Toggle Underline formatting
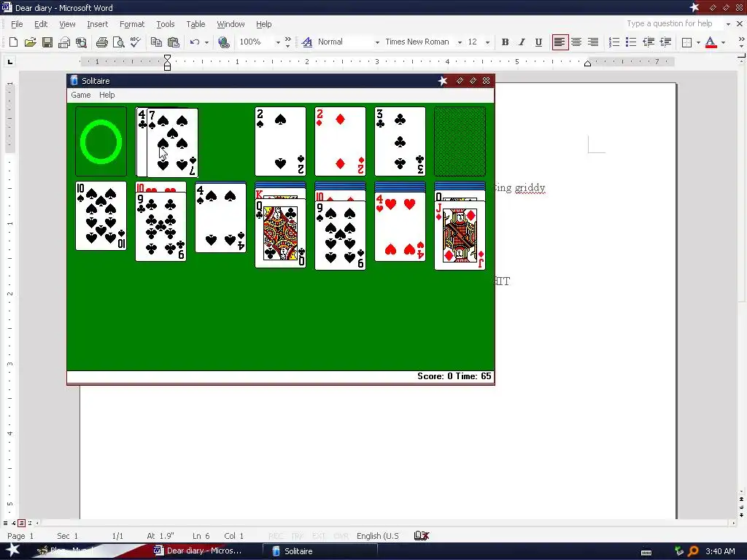The width and height of the screenshot is (747, 560). pyautogui.click(x=538, y=42)
